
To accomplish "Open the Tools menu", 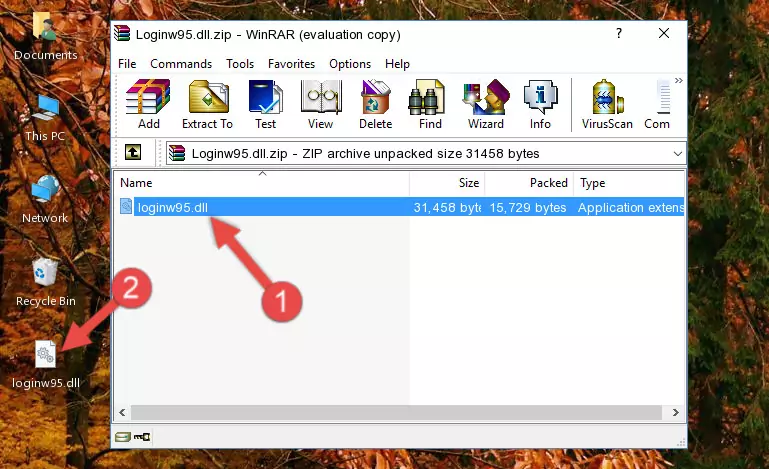I will tap(240, 64).
